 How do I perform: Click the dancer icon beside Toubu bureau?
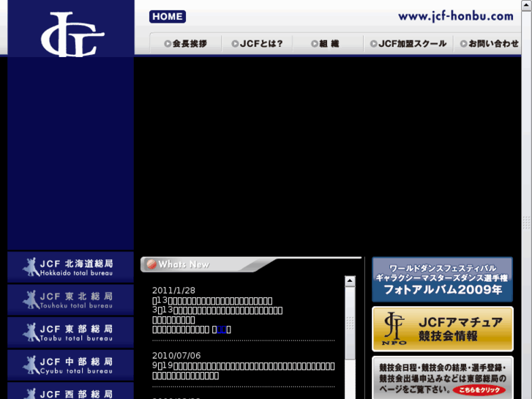pyautogui.click(x=31, y=332)
